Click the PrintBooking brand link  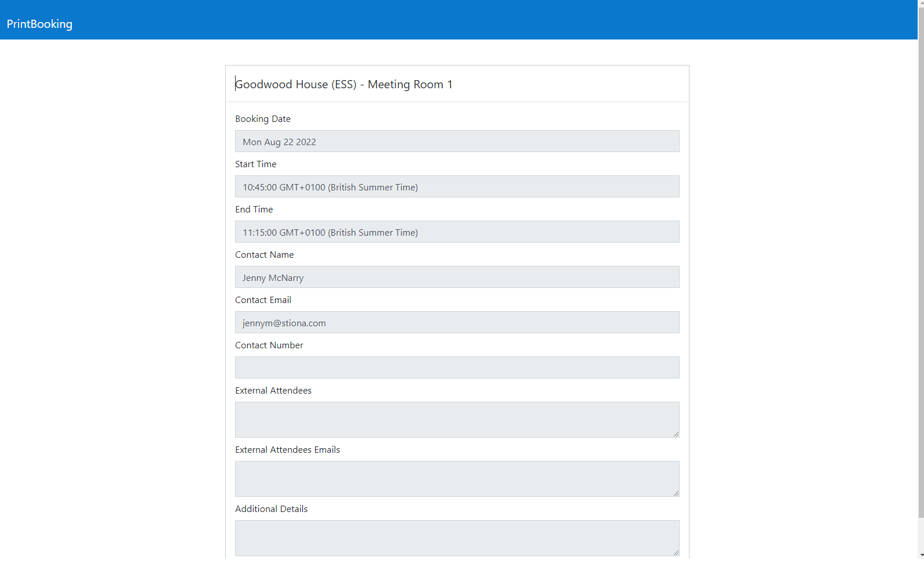[39, 24]
